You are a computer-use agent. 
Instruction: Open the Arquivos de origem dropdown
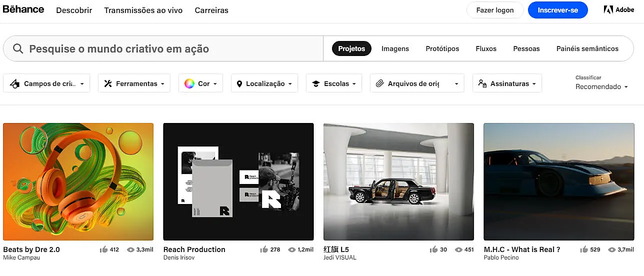[417, 83]
